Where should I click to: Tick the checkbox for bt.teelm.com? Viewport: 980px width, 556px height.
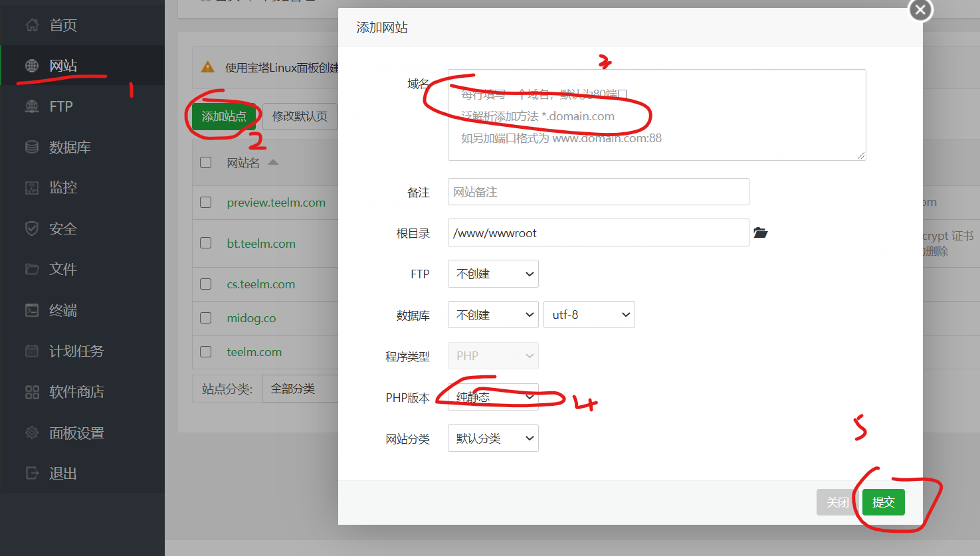pos(205,243)
